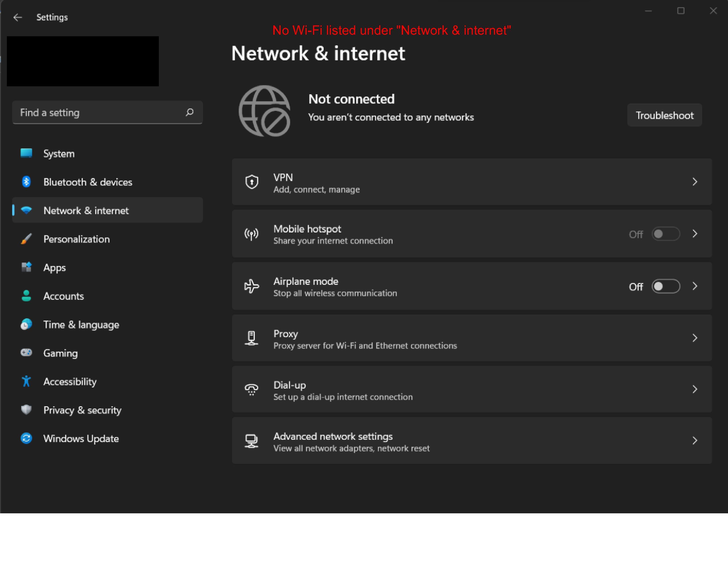Screen dimensions: 728x563
Task: Click the search magnifier icon
Action: click(190, 112)
